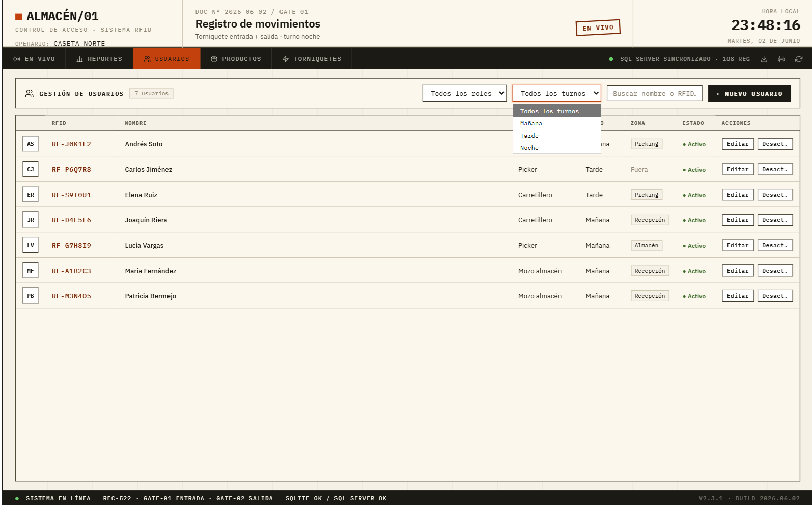Viewport: 812px width, 505px height.
Task: Edit user Elena Ruiz
Action: pyautogui.click(x=738, y=195)
